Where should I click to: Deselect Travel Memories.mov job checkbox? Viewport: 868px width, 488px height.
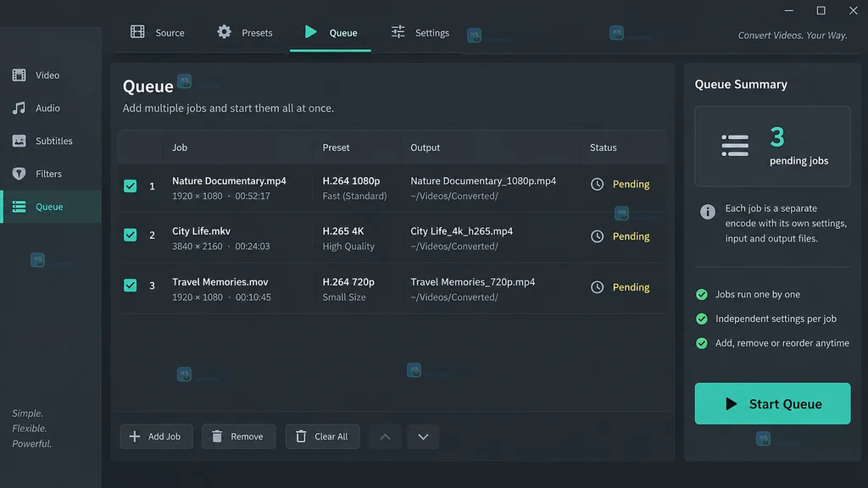click(130, 285)
